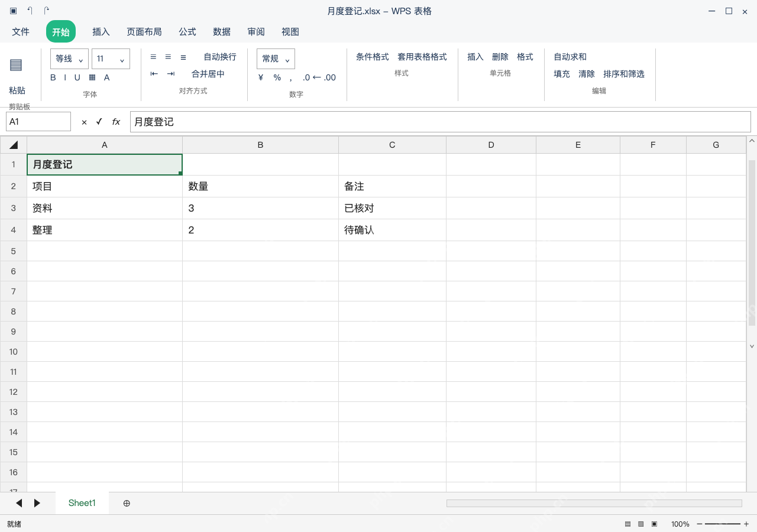Click the redo arrow in title bar
Image resolution: width=757 pixels, height=532 pixels.
tap(47, 11)
